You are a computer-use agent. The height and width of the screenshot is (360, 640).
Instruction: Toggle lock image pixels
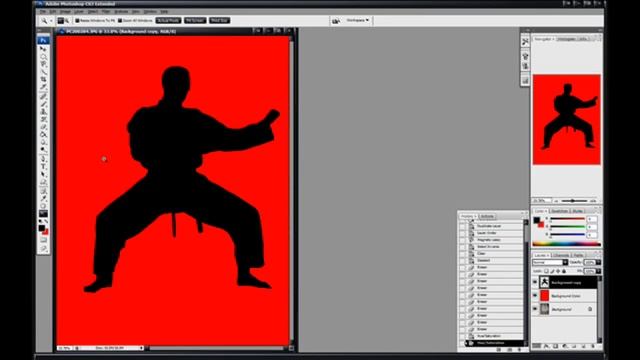(x=552, y=271)
